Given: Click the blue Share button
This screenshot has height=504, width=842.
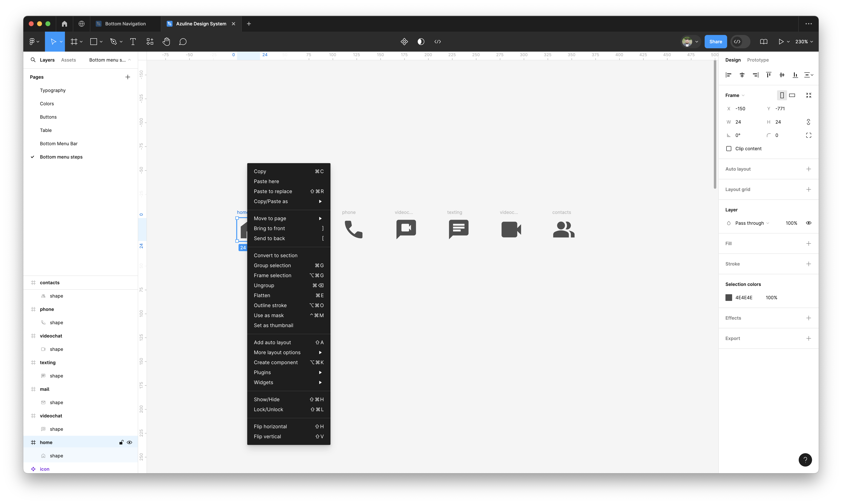Looking at the screenshot, I should tap(715, 41).
